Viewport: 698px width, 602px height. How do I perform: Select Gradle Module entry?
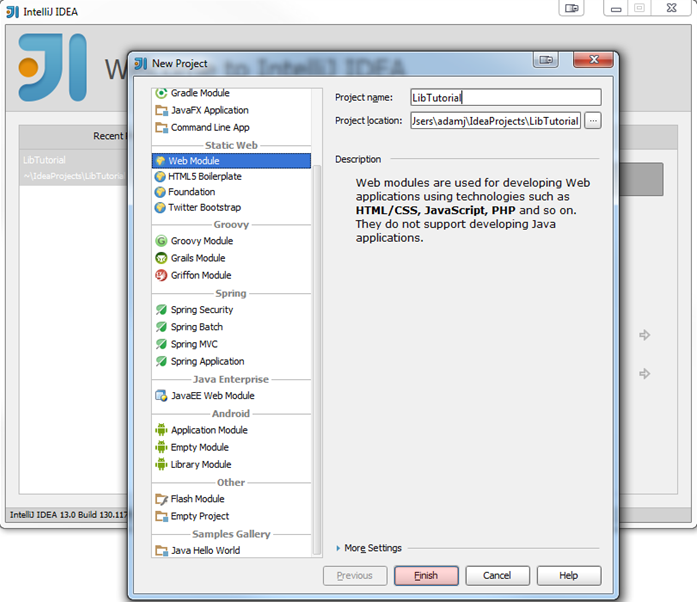coord(231,93)
